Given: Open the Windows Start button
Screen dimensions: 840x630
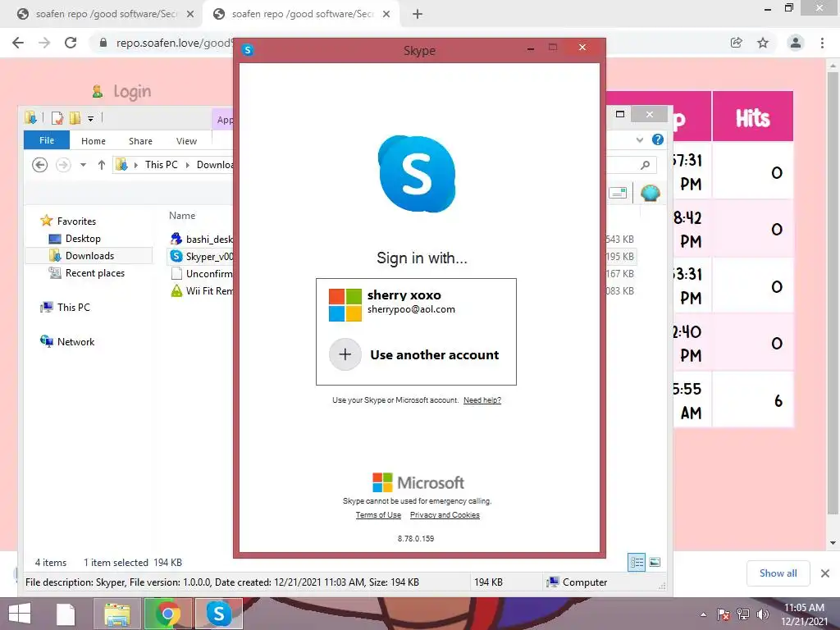Looking at the screenshot, I should click(20, 614).
